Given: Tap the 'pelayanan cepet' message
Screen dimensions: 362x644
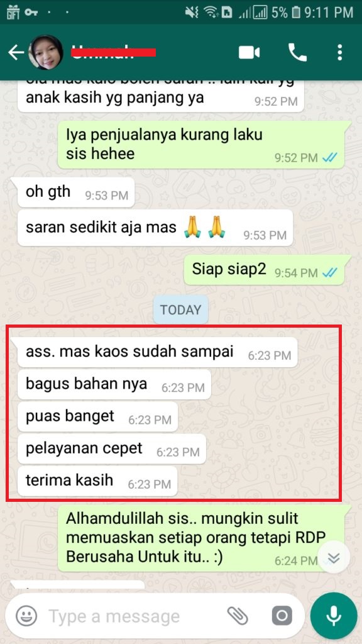Looking at the screenshot, I should (112, 449).
